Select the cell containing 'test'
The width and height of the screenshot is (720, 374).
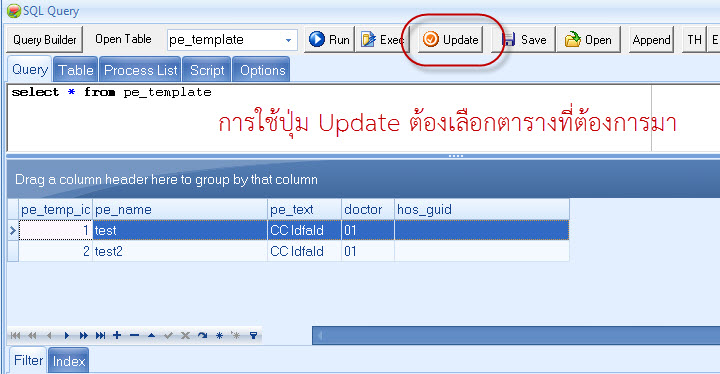180,230
